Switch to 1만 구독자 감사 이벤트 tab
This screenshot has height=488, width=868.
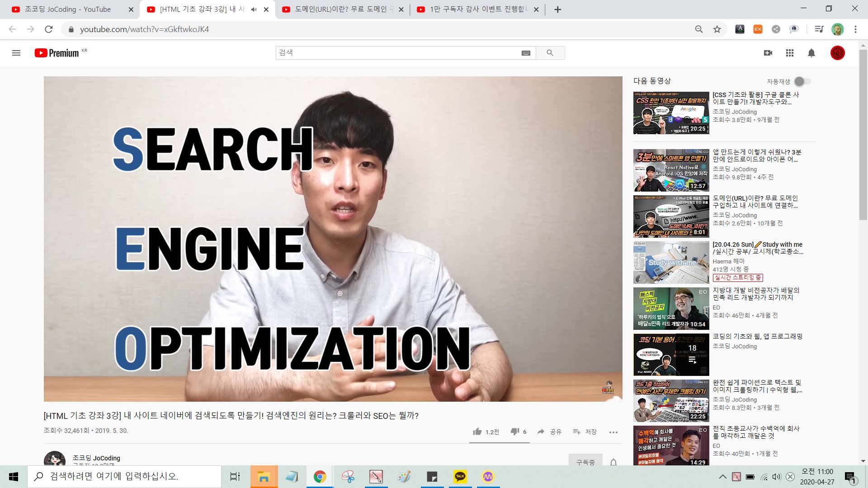tap(477, 9)
